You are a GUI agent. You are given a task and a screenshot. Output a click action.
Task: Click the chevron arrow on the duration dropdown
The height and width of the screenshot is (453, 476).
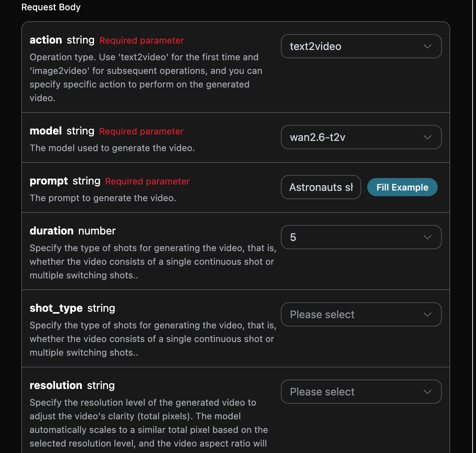tap(427, 237)
